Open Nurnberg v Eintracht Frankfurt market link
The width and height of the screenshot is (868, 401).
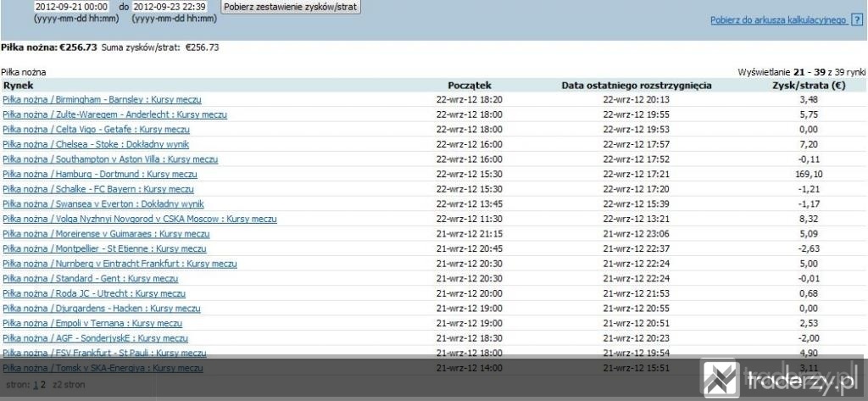click(x=120, y=265)
